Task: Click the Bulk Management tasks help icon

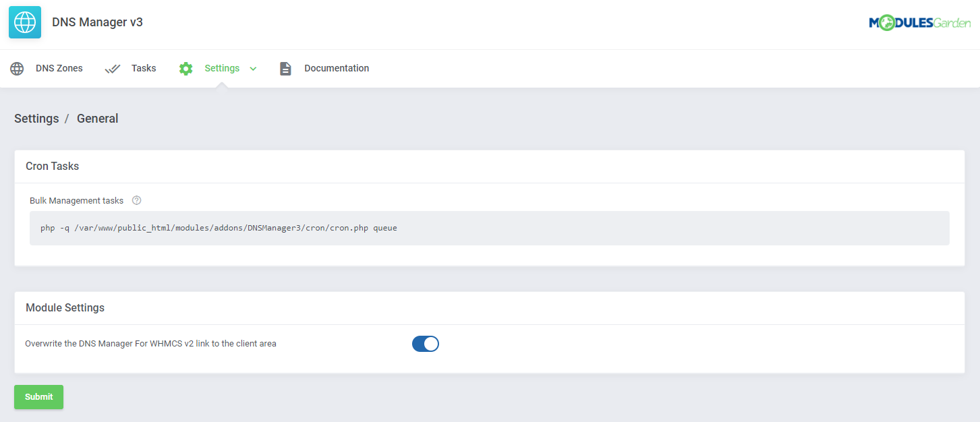Action: [137, 200]
